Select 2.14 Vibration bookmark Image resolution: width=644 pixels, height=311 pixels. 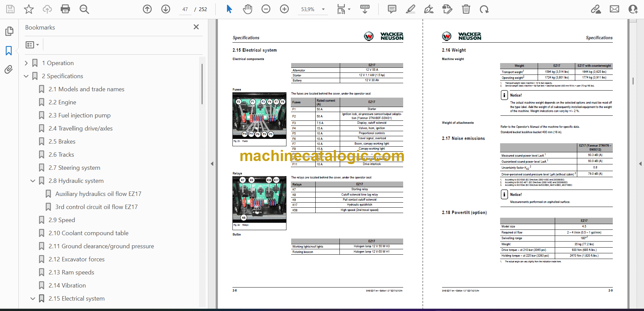point(67,286)
